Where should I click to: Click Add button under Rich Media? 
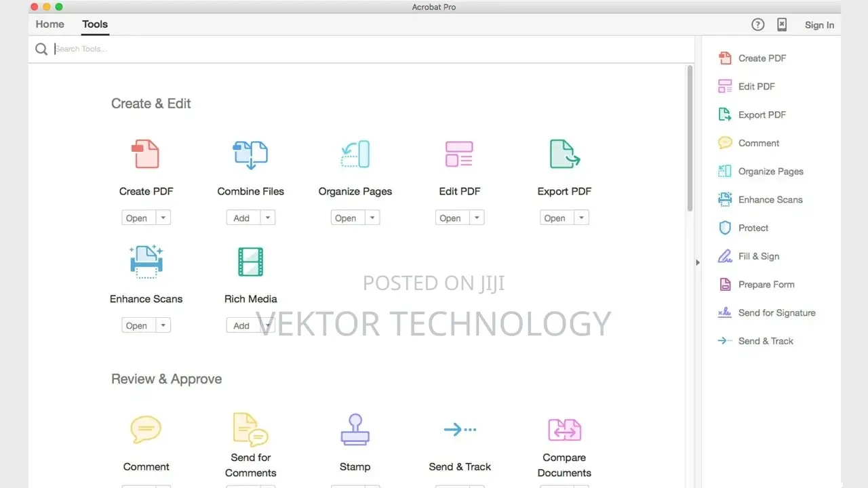coord(243,325)
